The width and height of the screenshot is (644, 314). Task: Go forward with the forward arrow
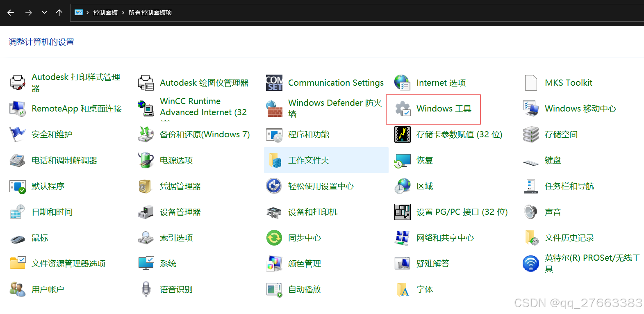coord(28,13)
